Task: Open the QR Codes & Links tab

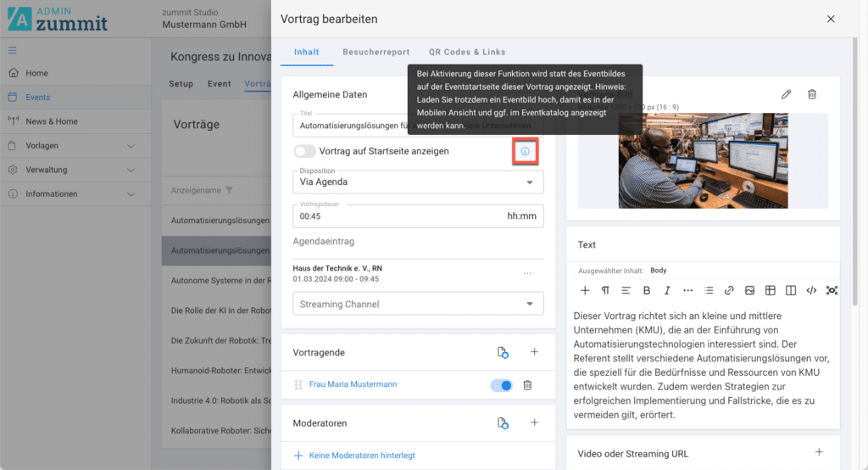Action: pos(467,52)
